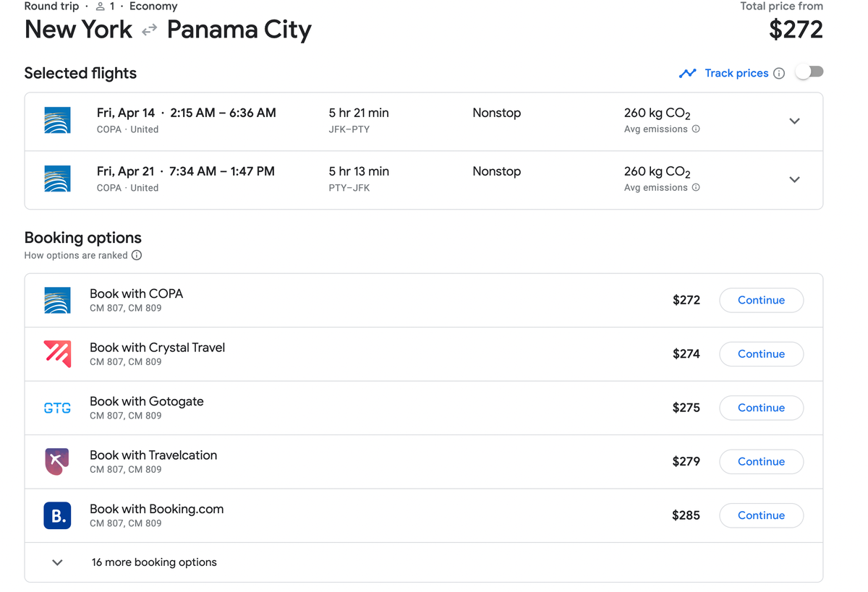Click the swap destinations arrow icon

149,31
